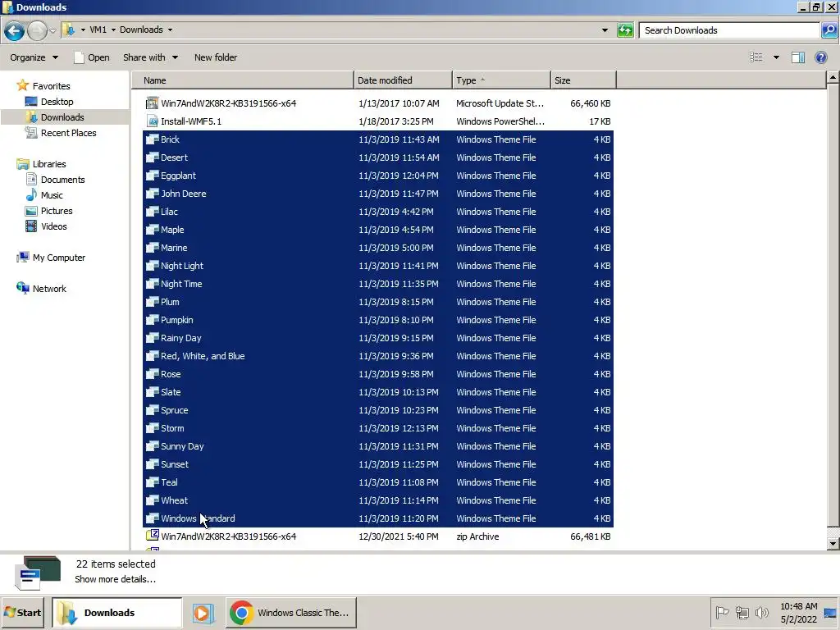Click the Change your view icon

(756, 57)
